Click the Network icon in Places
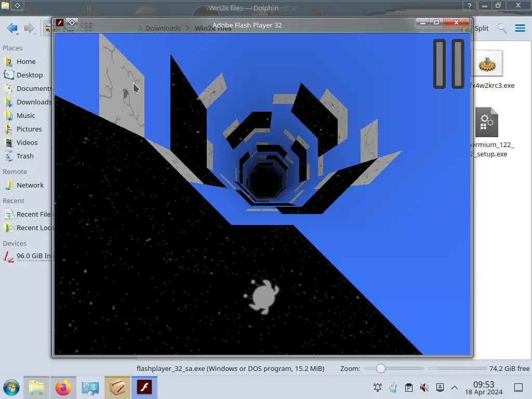 coord(8,185)
